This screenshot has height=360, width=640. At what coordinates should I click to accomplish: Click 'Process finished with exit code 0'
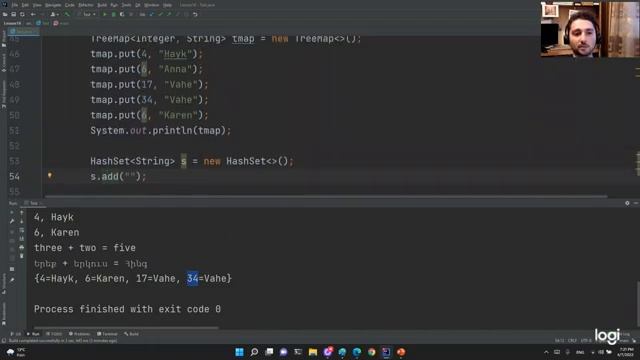click(x=127, y=309)
